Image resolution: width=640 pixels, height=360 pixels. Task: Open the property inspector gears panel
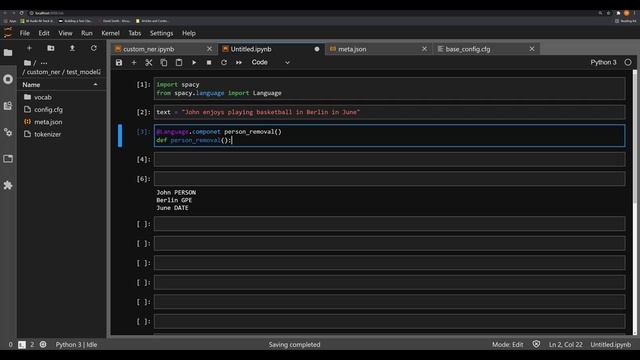tap(8, 132)
